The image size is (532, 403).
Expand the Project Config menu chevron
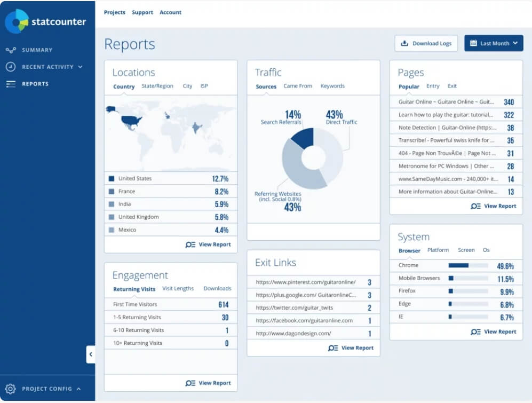coord(79,389)
